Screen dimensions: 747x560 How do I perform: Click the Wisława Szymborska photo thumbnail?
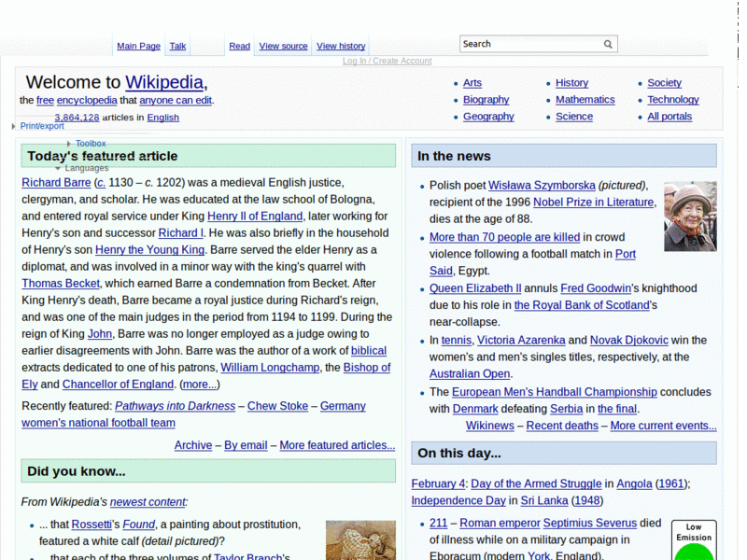pos(690,217)
